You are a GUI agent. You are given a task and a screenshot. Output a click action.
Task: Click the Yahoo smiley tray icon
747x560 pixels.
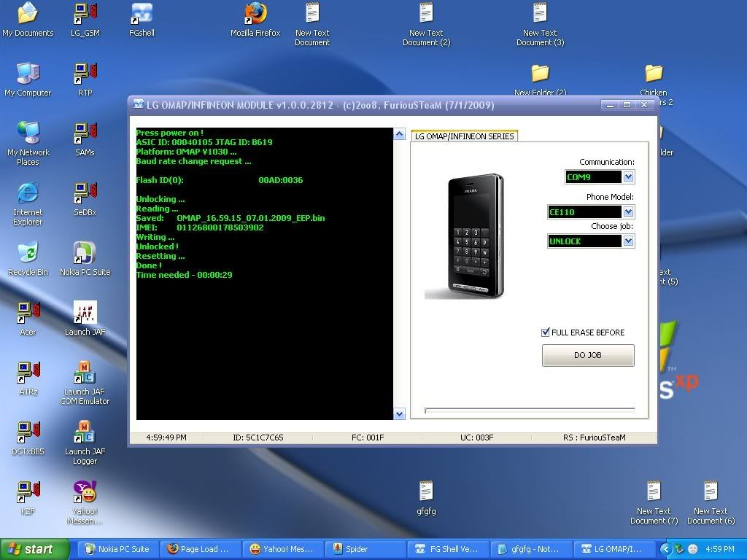point(693,549)
